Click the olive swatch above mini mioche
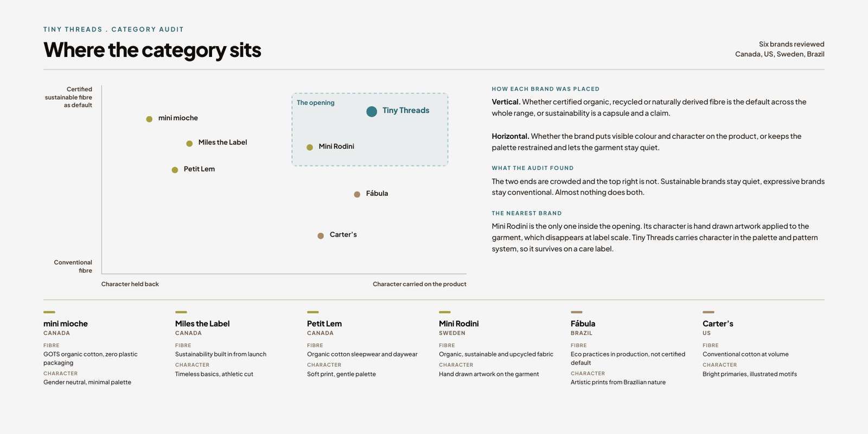 click(49, 312)
